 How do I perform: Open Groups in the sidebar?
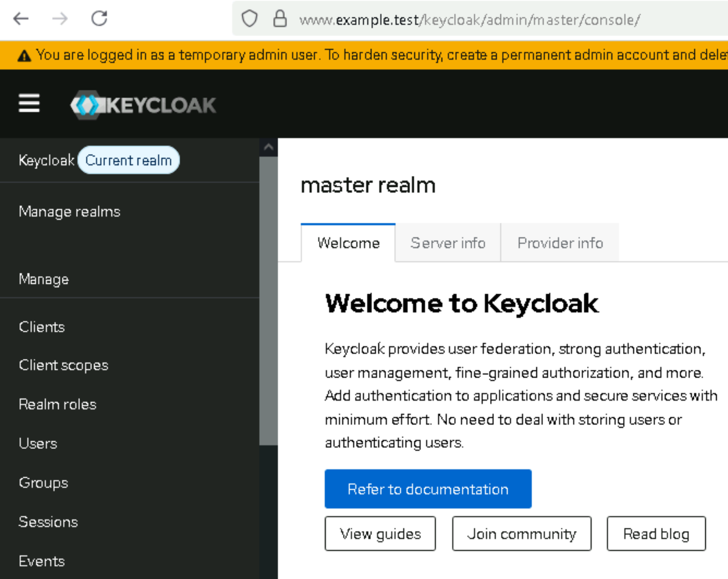pos(44,483)
